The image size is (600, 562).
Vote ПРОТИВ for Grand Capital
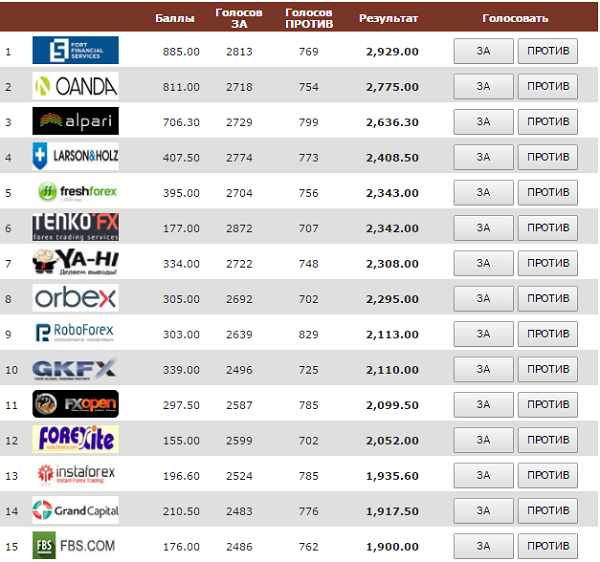pyautogui.click(x=548, y=511)
